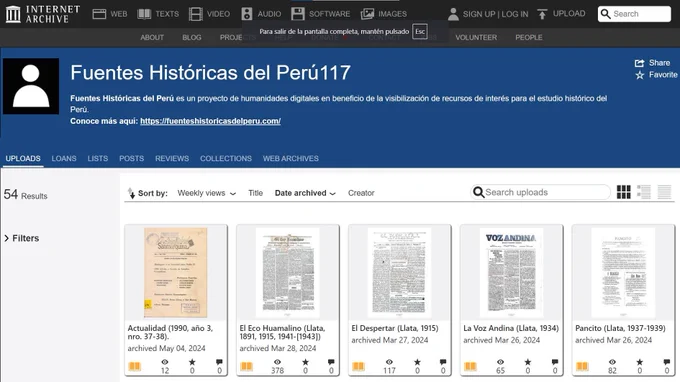The image size is (680, 382).
Task: Open the Actualidad cover thumbnail
Action: (176, 272)
